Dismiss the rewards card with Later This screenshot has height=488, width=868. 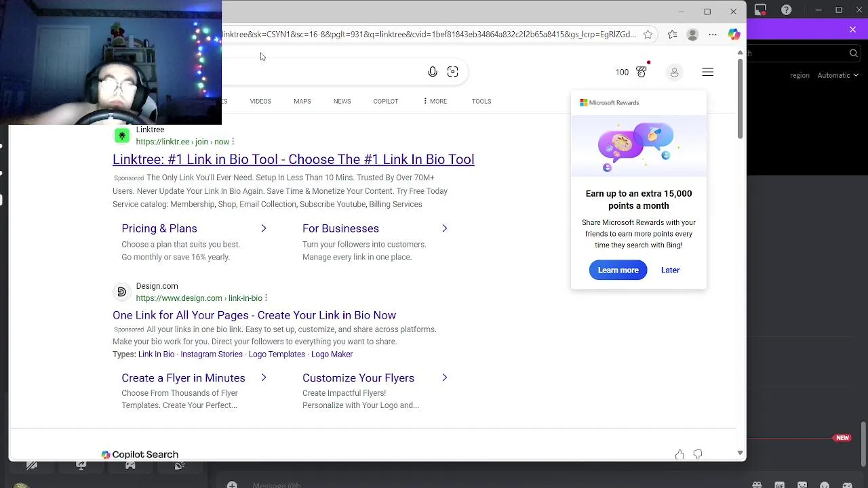coord(670,270)
